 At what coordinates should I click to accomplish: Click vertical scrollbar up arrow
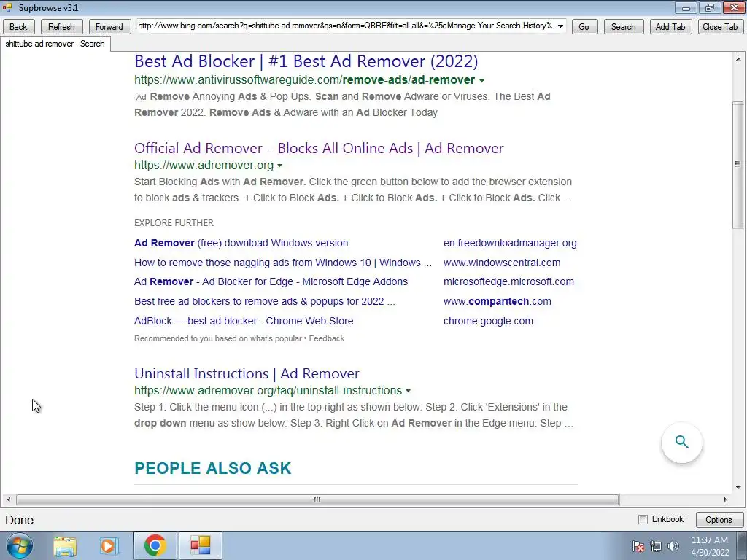click(x=738, y=59)
